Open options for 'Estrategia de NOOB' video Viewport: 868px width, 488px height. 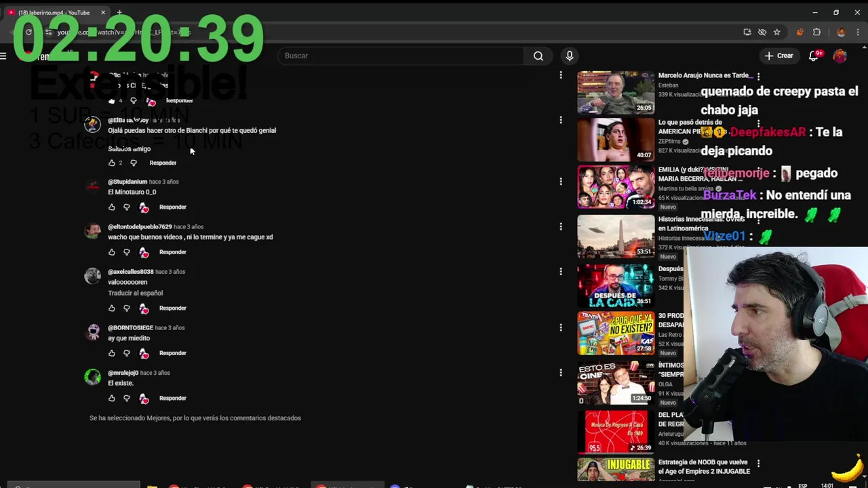(758, 464)
